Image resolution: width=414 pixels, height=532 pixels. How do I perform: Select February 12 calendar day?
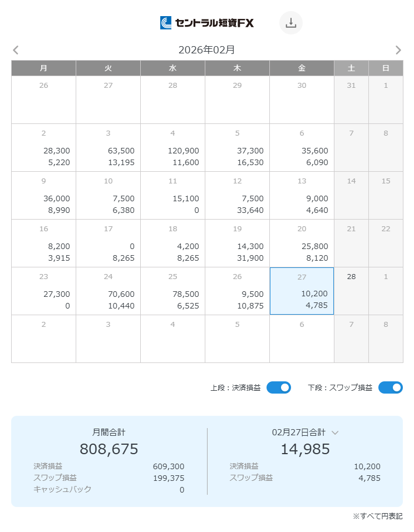(237, 196)
